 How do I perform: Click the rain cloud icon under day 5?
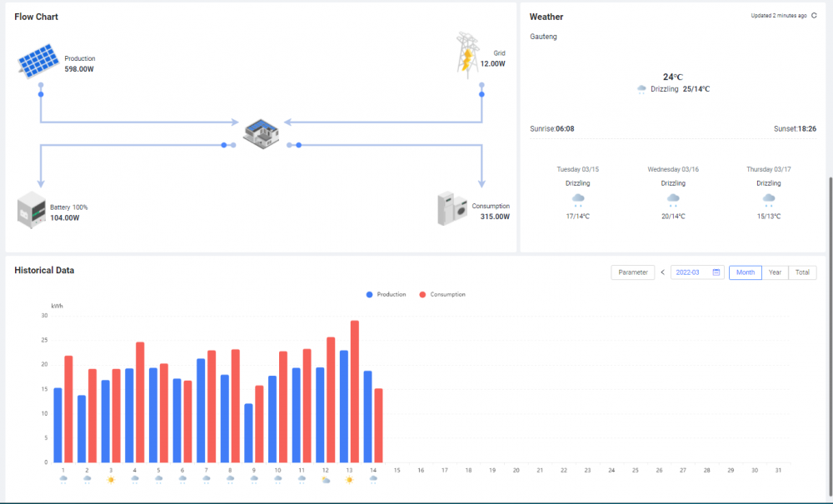(x=158, y=480)
